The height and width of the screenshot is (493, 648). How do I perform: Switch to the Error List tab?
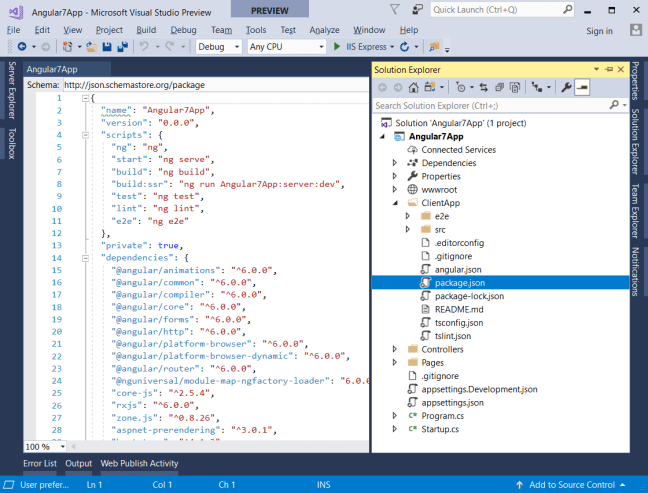[40, 464]
